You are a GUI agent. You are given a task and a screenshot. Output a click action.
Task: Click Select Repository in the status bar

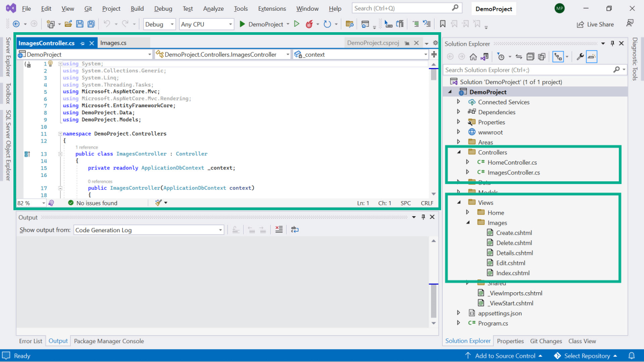point(587,356)
